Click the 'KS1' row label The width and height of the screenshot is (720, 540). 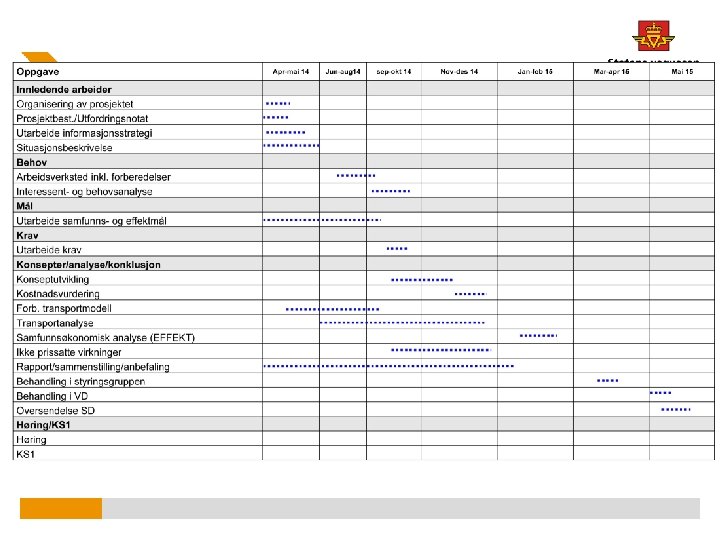coord(25,455)
